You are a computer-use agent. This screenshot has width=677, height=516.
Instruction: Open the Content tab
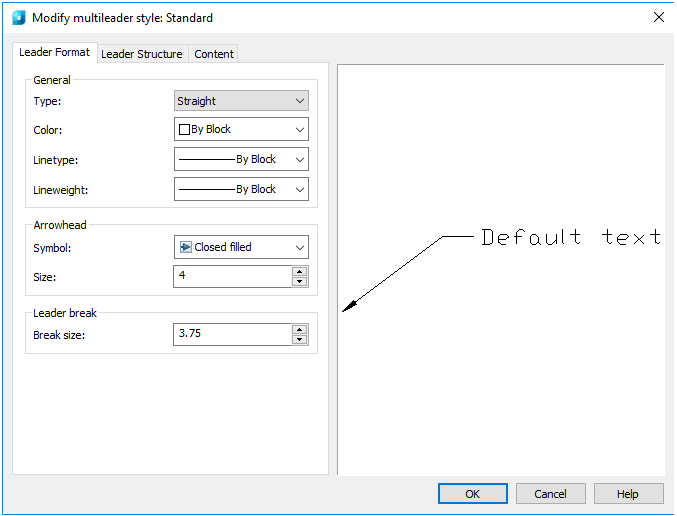[x=214, y=54]
